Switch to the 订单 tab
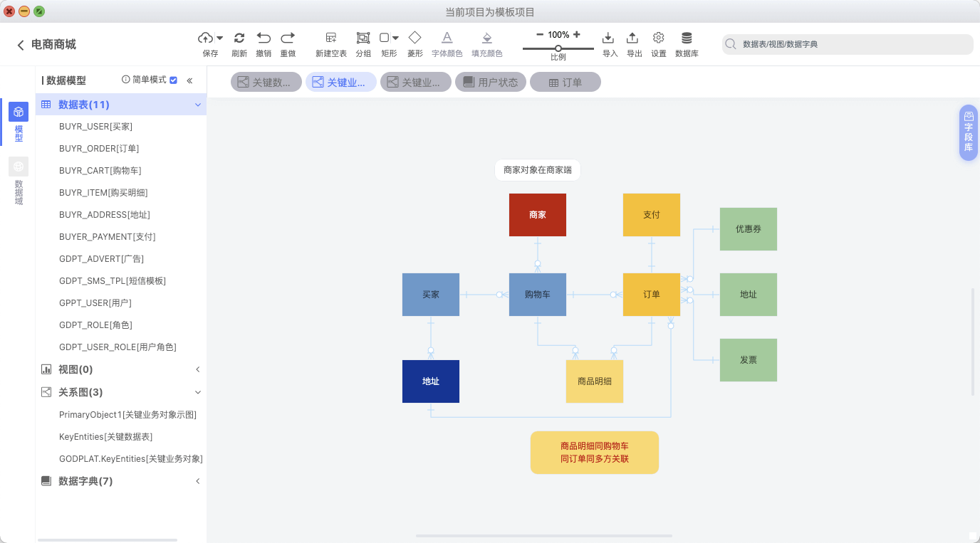 pyautogui.click(x=565, y=83)
